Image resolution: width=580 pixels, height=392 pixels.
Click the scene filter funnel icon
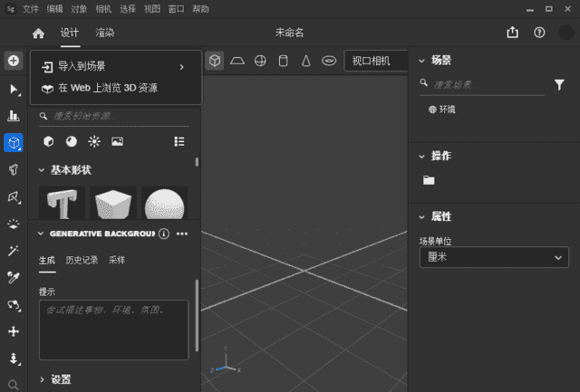(559, 84)
